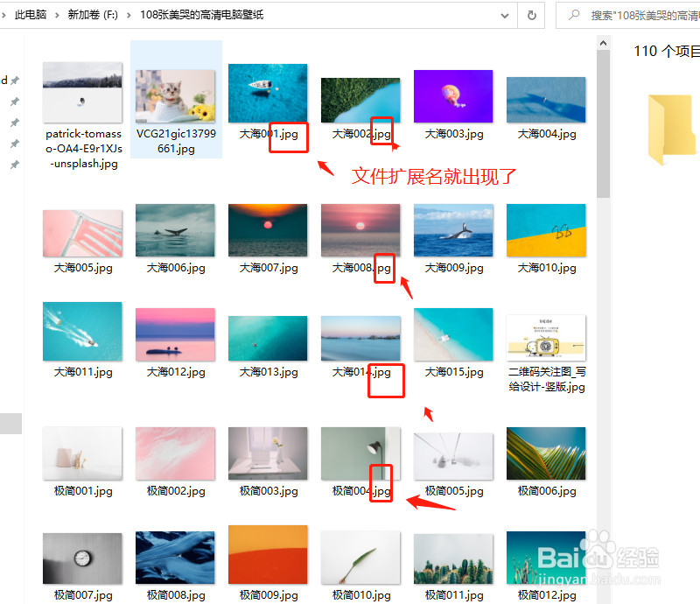Select the 大海009.jpg thumbnail
The image size is (700, 604).
[453, 230]
